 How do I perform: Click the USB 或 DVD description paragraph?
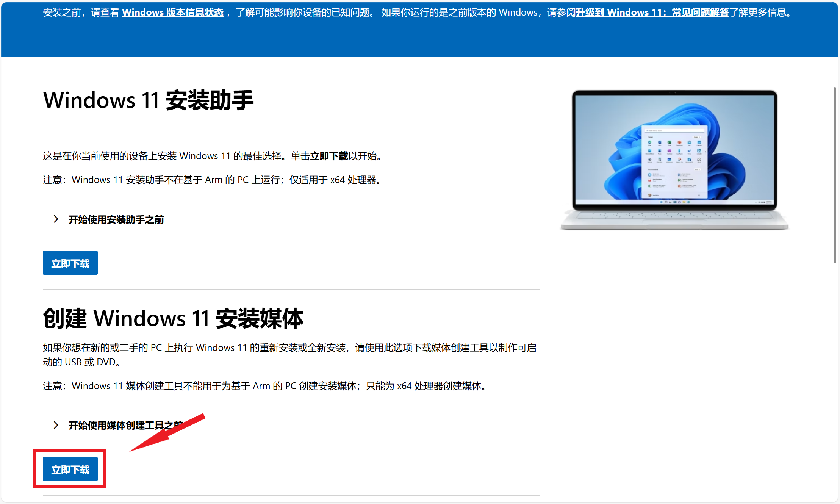pos(289,355)
